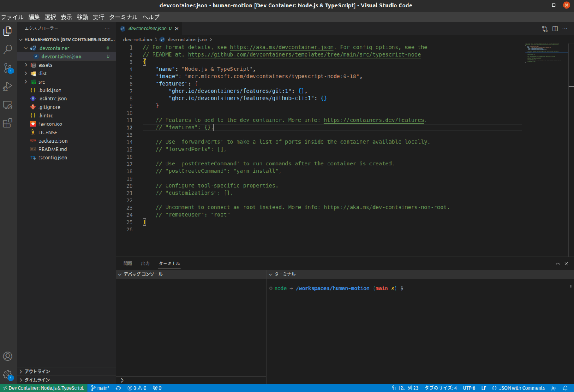Open the 移動 menu

[82, 17]
